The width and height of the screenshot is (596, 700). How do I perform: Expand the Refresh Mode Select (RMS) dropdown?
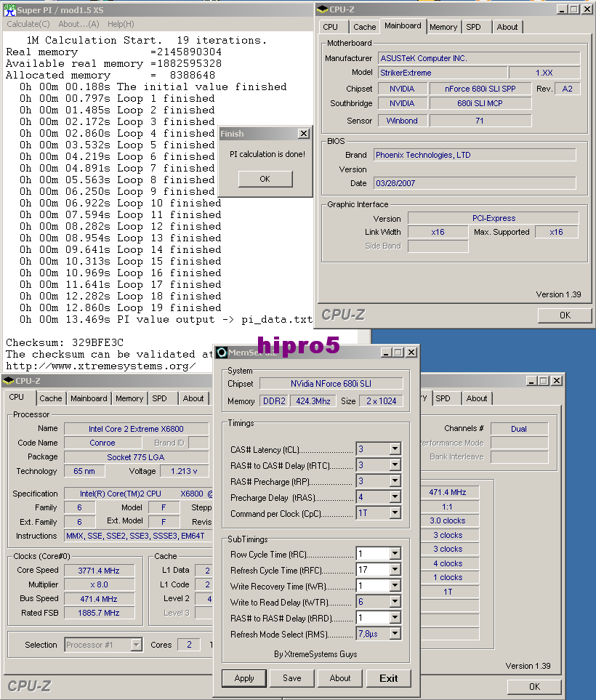[x=395, y=634]
